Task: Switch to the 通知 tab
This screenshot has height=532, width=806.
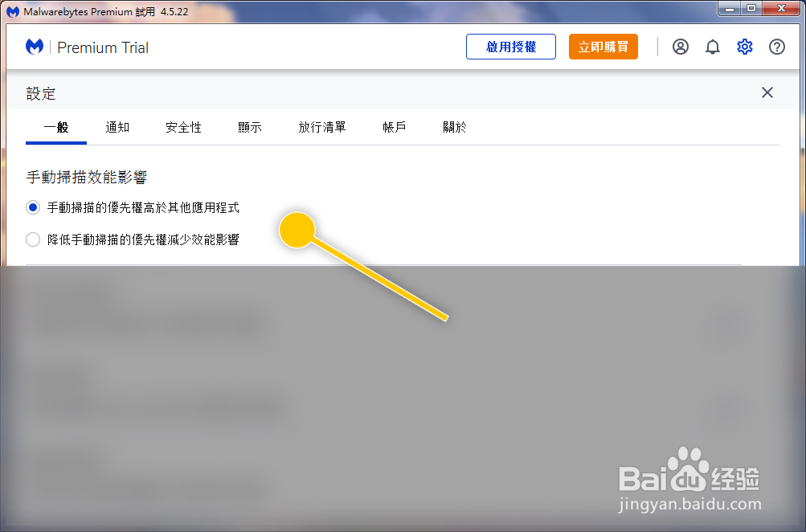Action: [117, 128]
